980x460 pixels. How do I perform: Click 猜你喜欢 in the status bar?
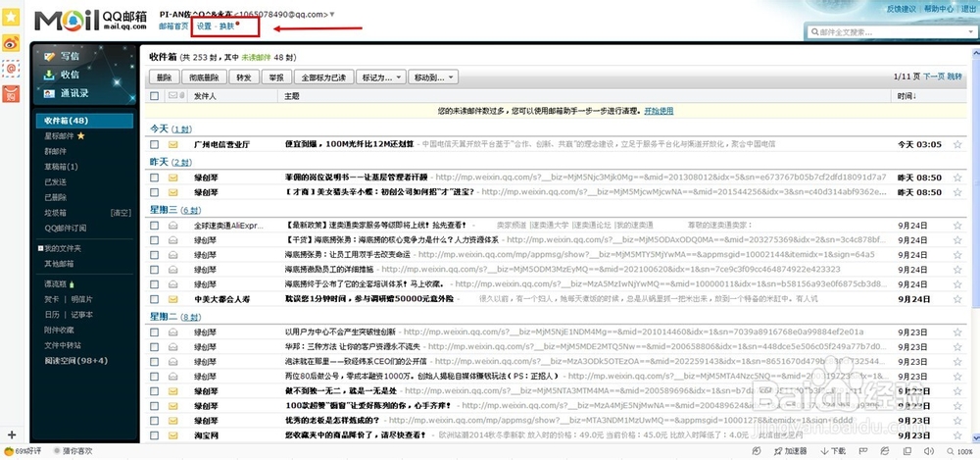(x=73, y=451)
